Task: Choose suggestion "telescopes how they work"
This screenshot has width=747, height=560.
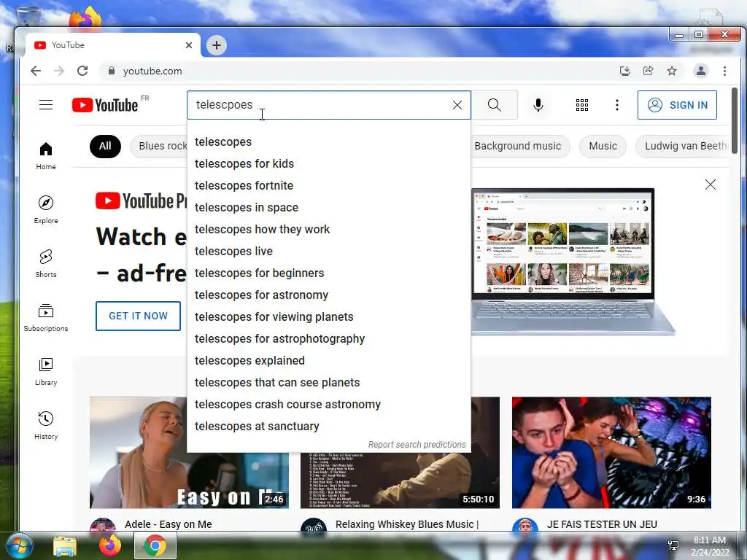Action: click(329, 230)
